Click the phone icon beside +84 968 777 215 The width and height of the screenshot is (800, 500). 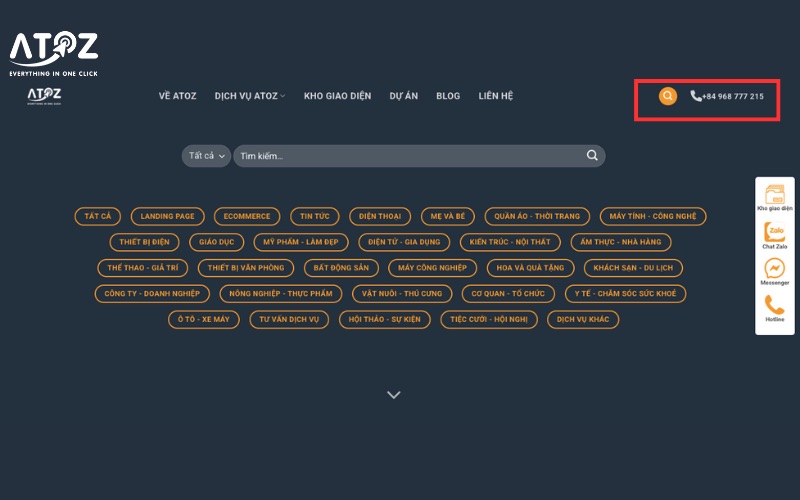(695, 96)
